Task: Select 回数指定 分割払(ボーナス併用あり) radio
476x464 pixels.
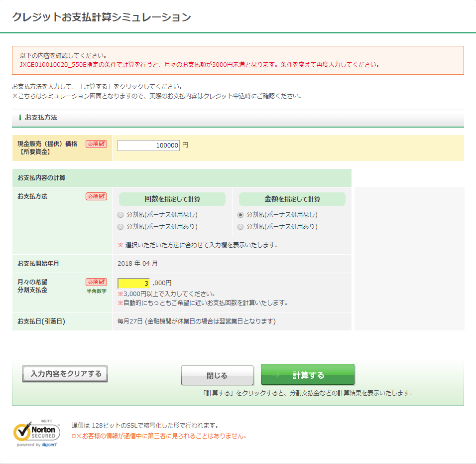Action: click(120, 227)
